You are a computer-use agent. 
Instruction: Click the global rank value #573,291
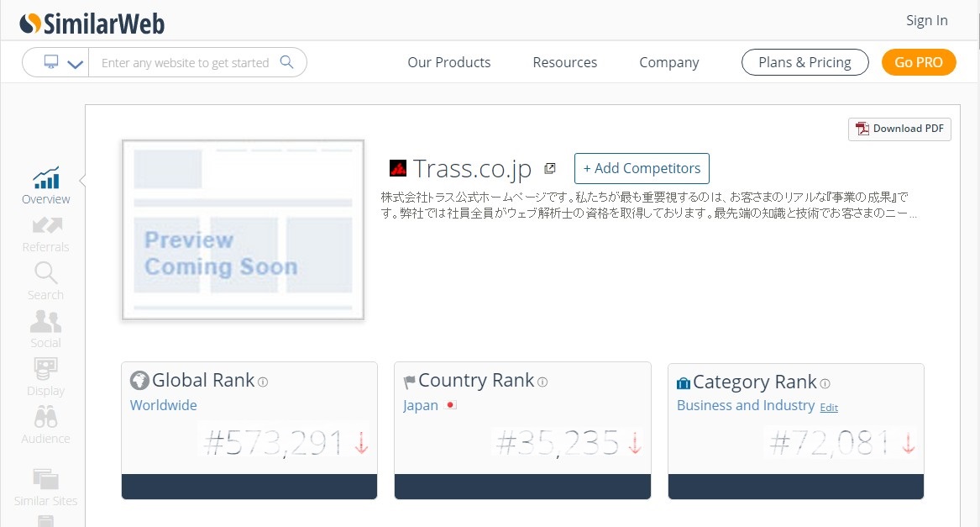point(273,442)
